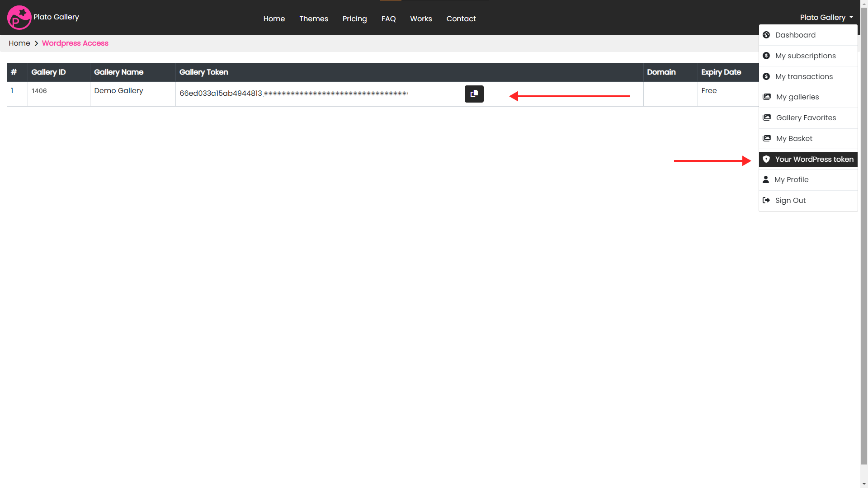The height and width of the screenshot is (488, 868).
Task: Open Gallery Favorites menu entry
Action: [x=808, y=117]
